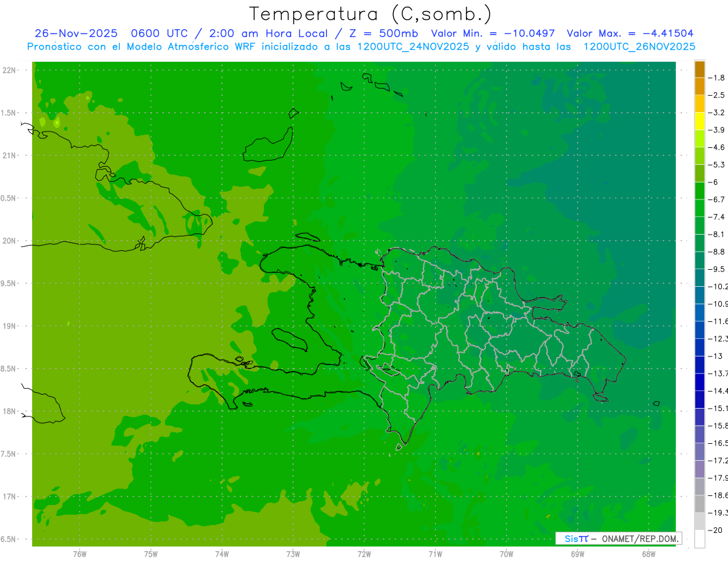Click the '20N' latitude axis label

coord(10,241)
